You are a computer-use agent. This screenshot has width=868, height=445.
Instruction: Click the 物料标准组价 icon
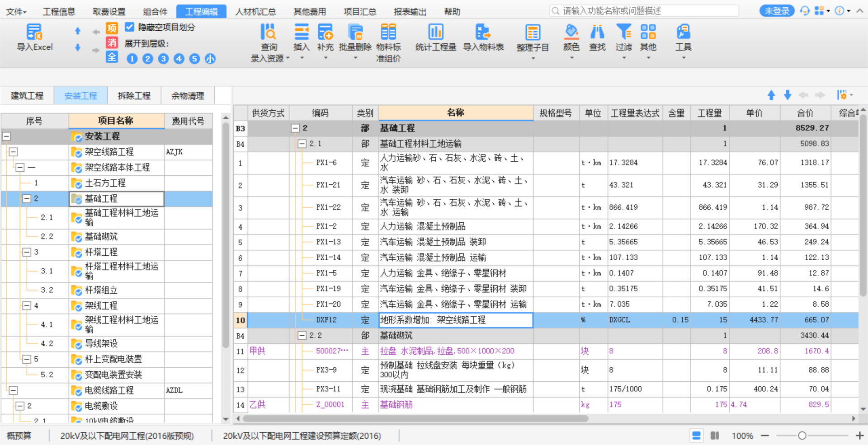(x=388, y=42)
